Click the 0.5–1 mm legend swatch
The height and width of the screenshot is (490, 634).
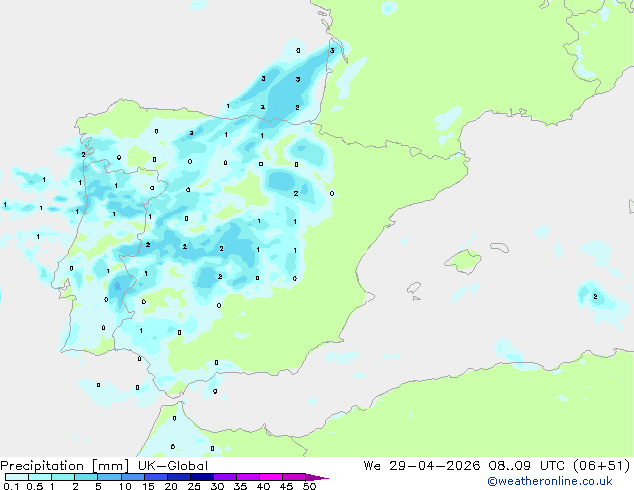coord(40,477)
